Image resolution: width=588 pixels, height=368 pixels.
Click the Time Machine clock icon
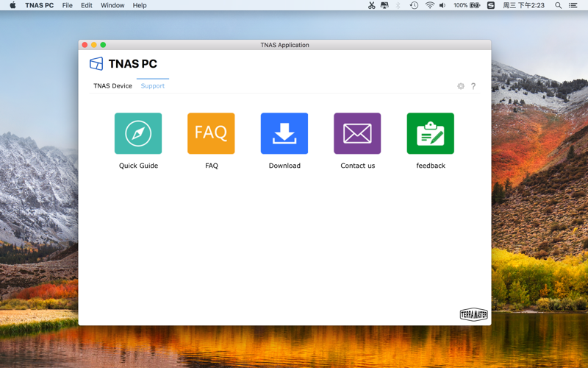(x=414, y=5)
